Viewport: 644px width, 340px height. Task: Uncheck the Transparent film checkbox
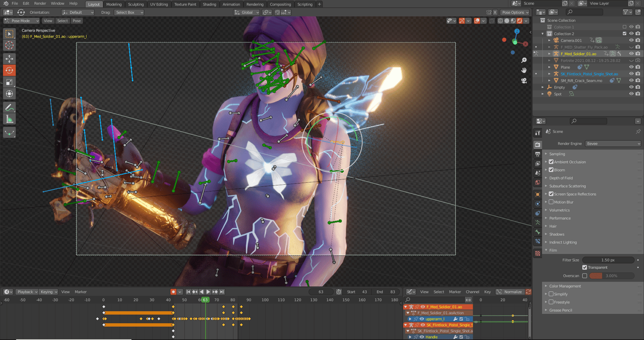(x=585, y=268)
